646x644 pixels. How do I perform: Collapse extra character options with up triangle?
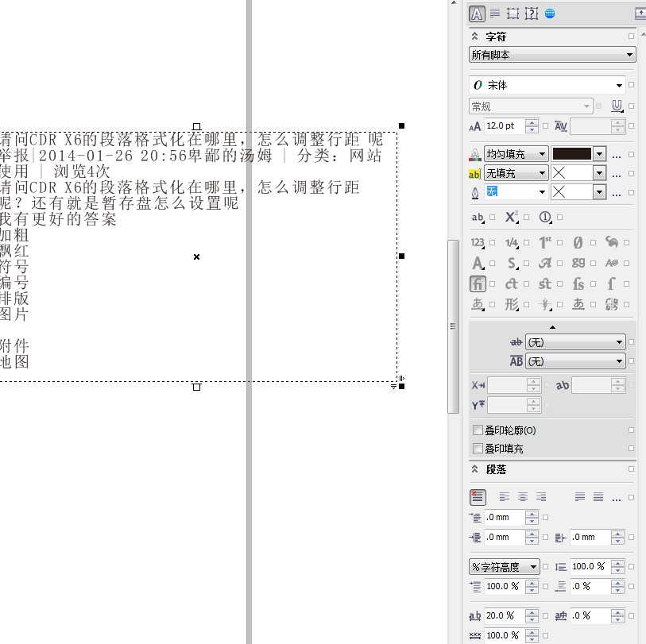coord(552,327)
